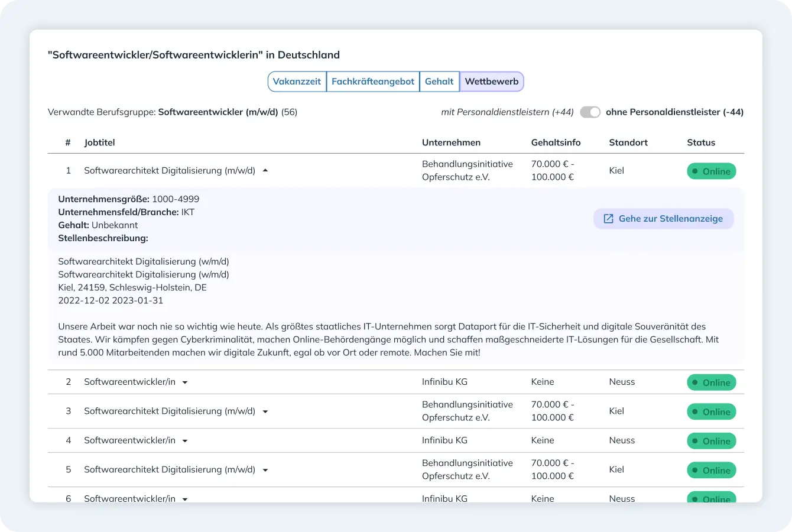Expand row 3 Softwarearchitekt Digitalisierung arrow
Screen dimensions: 792x532
coord(265,411)
